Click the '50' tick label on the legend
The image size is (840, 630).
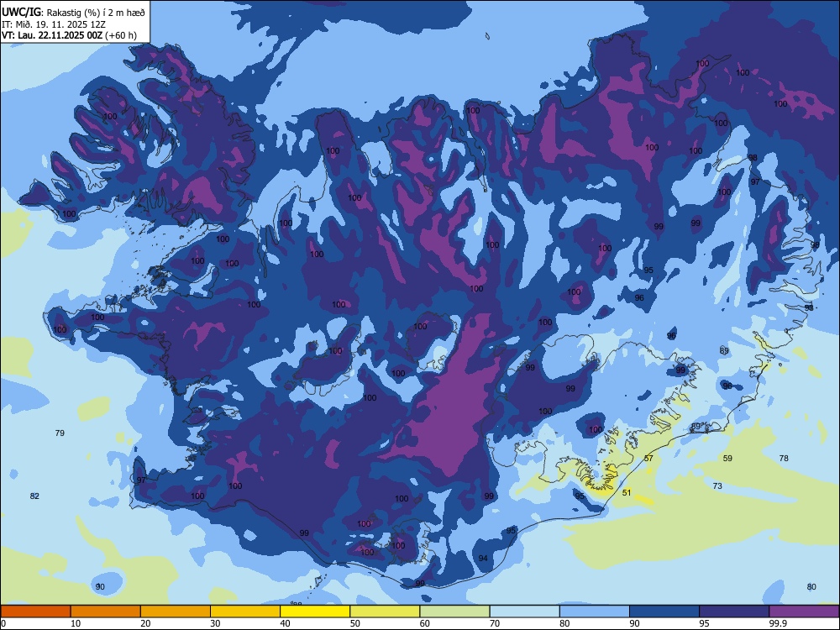[354, 623]
